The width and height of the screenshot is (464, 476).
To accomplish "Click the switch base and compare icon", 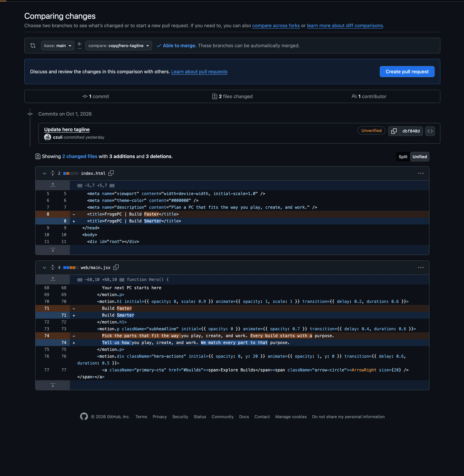I will pos(33,46).
